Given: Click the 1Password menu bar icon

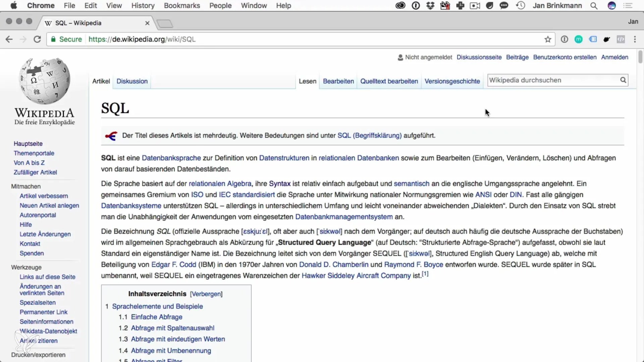Looking at the screenshot, I should pos(416,5).
